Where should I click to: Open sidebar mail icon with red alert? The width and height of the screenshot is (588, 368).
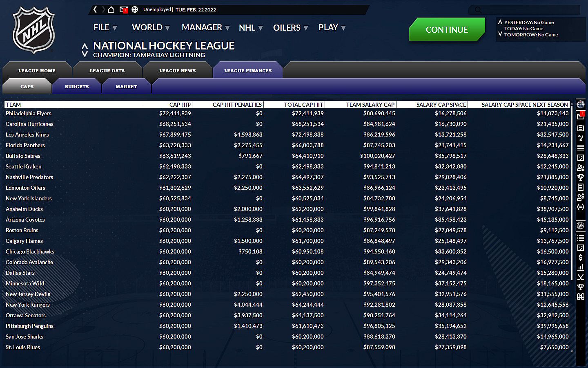[x=580, y=116]
